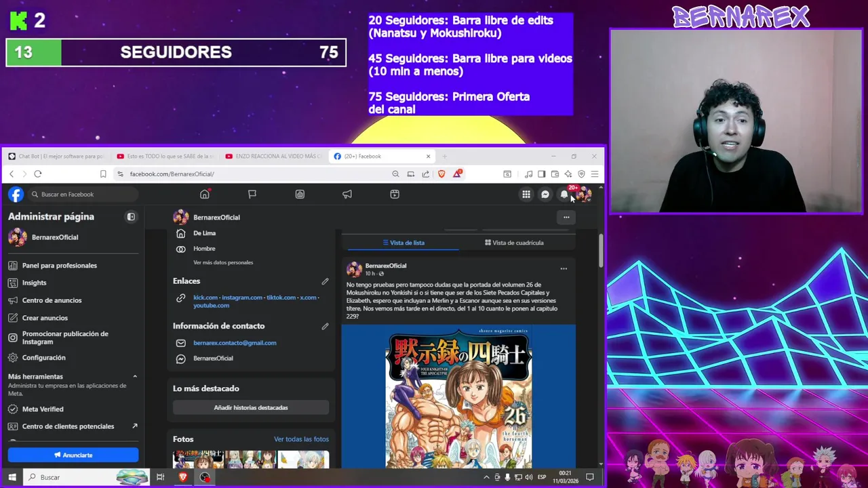Select Crear anuncios in sidebar
Viewport: 868px width, 488px height.
(73, 318)
